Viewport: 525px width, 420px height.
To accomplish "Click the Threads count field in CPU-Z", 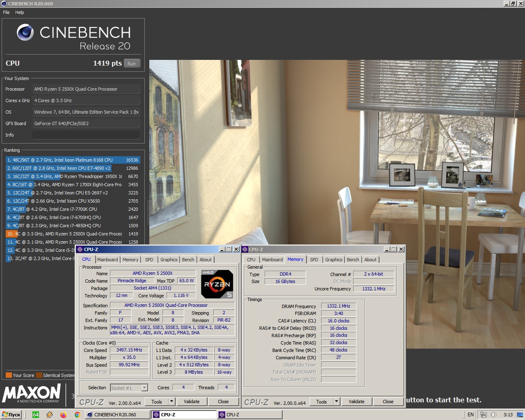I will tap(226, 387).
